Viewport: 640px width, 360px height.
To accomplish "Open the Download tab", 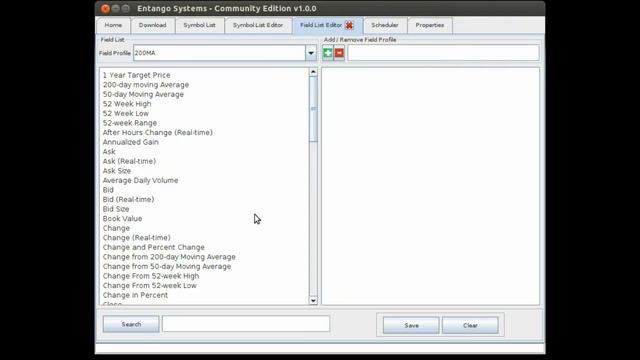I will click(153, 25).
